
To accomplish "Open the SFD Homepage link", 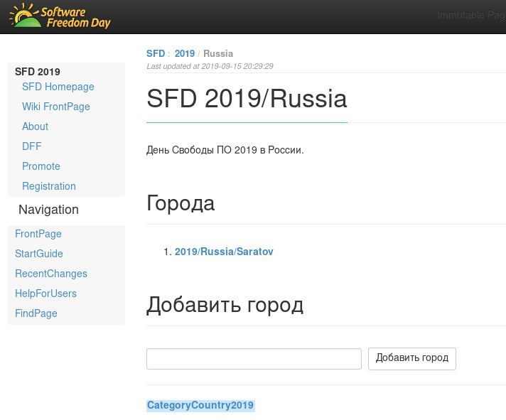I will pyautogui.click(x=58, y=87).
